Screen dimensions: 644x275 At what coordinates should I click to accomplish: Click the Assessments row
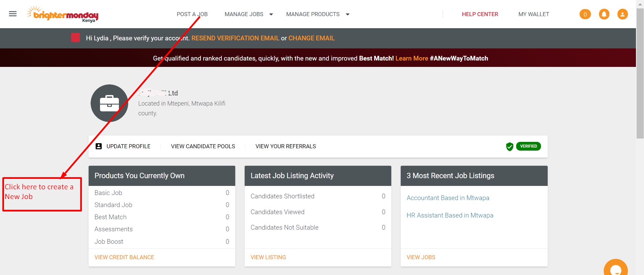tap(162, 229)
